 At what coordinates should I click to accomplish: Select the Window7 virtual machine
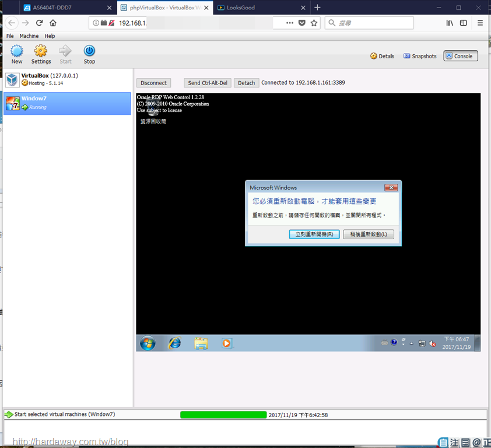[x=67, y=103]
